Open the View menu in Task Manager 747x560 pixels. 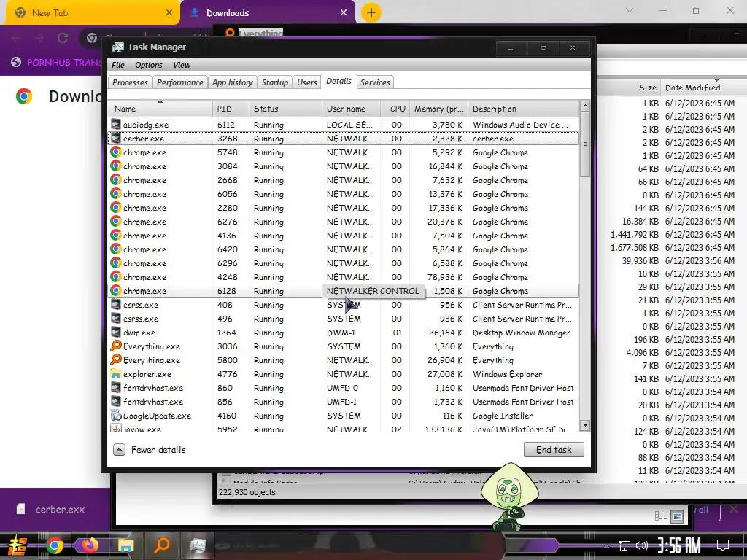click(182, 65)
